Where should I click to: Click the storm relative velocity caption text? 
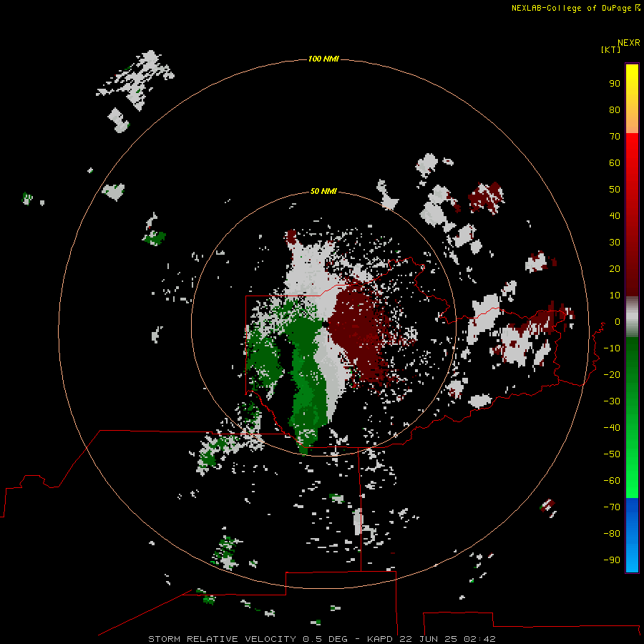tap(321, 639)
